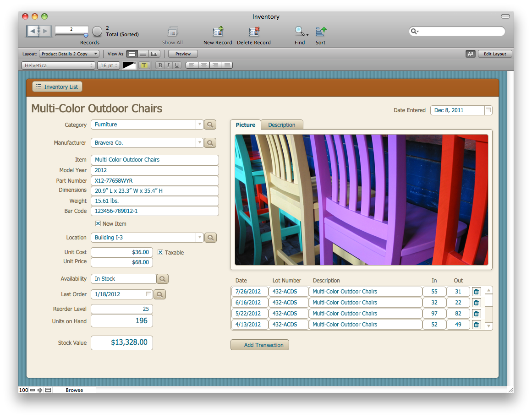Open search field options dropdown

[415, 31]
